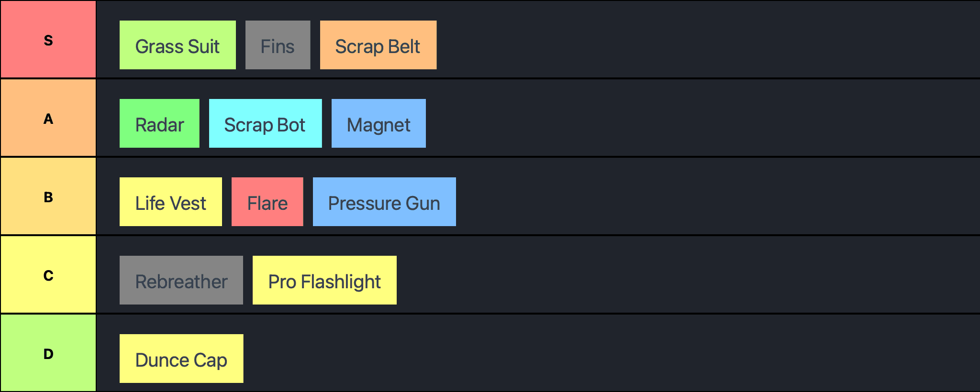Select the Pro Flashlight item
Image resolution: width=980 pixels, height=392 pixels.
point(324,280)
